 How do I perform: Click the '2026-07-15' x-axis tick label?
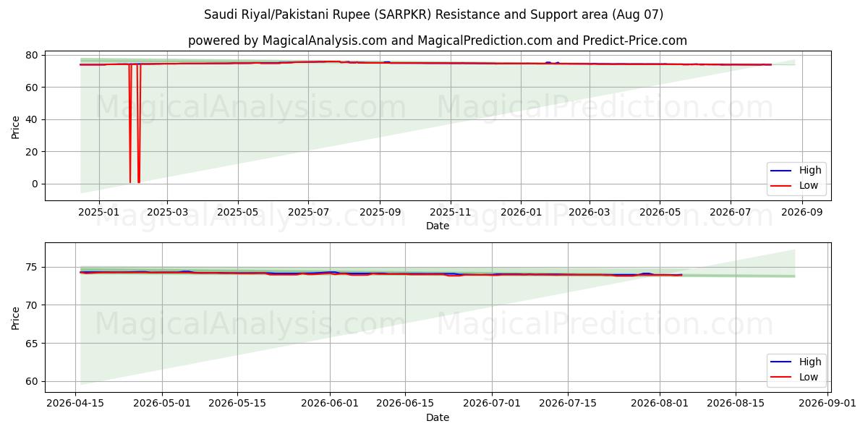[x=567, y=404]
